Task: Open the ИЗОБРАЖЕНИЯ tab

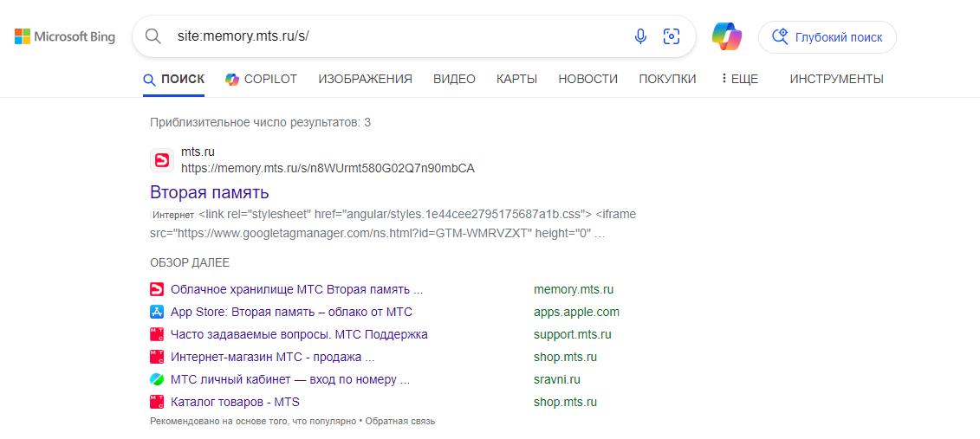Action: [365, 80]
